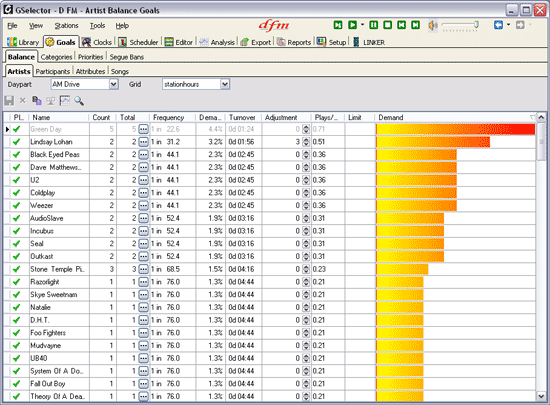Open Total details button for Coldplay
This screenshot has height=405, width=550.
point(143,193)
